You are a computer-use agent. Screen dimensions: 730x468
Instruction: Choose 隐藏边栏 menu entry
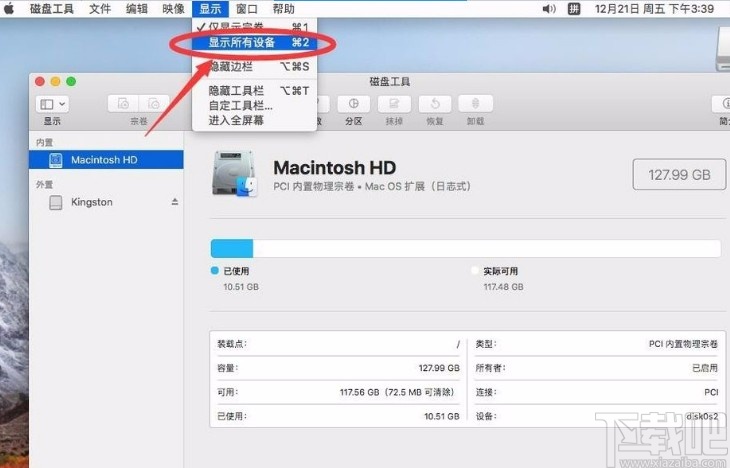tap(255, 67)
